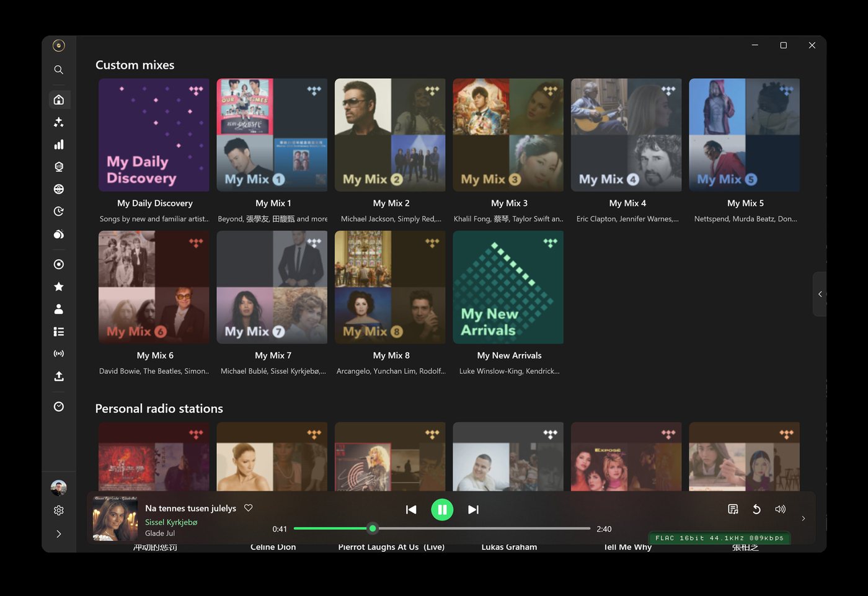Open the My Mix 5 cover art
The image size is (868, 596).
[745, 135]
